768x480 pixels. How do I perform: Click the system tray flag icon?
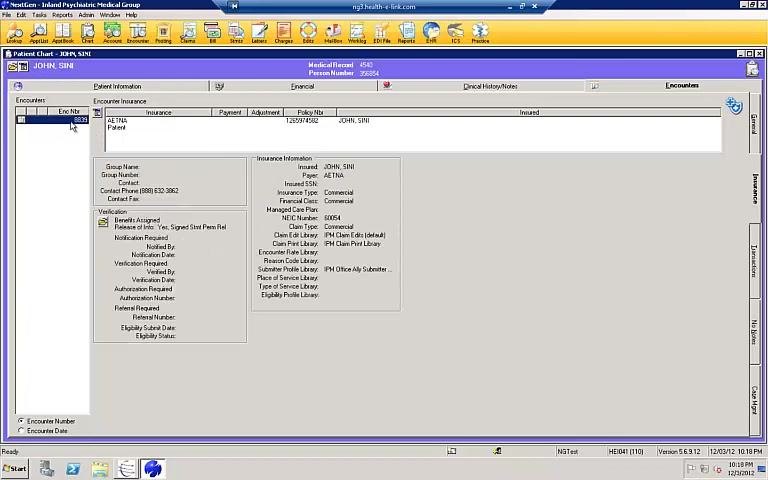[x=691, y=469]
